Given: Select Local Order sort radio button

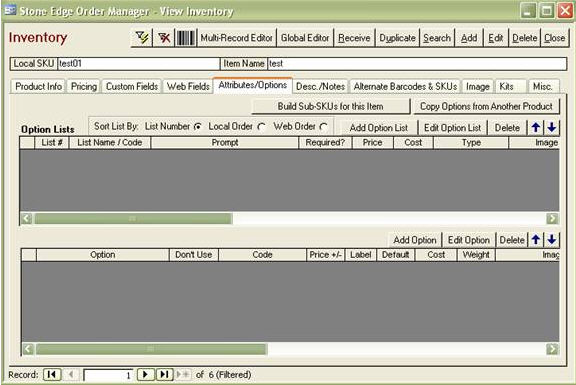Looking at the screenshot, I should click(x=261, y=127).
